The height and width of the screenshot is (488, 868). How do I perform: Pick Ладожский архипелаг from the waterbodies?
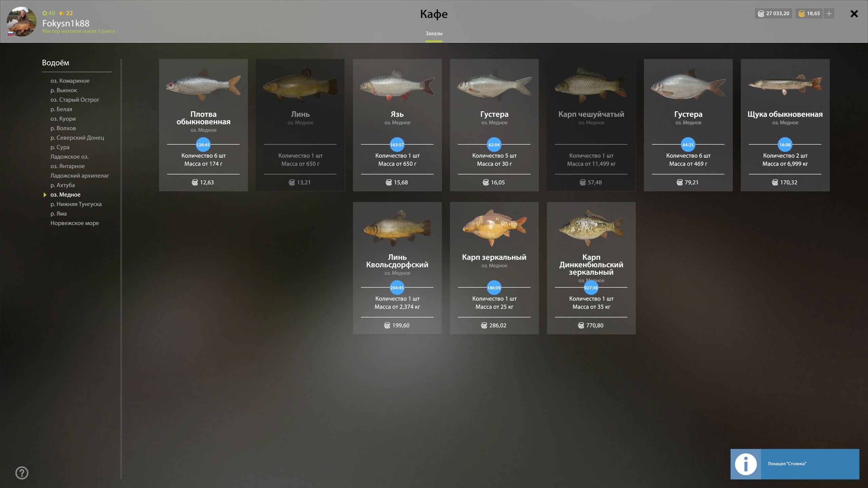tap(80, 176)
